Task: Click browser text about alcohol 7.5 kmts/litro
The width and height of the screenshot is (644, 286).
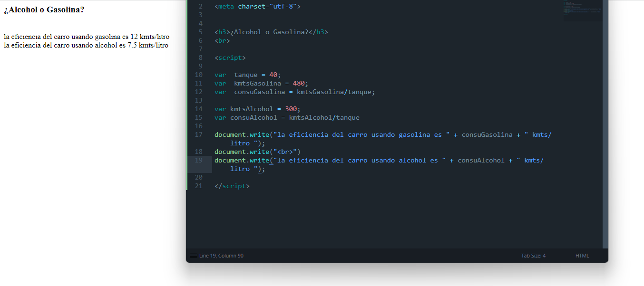Action: [x=86, y=45]
